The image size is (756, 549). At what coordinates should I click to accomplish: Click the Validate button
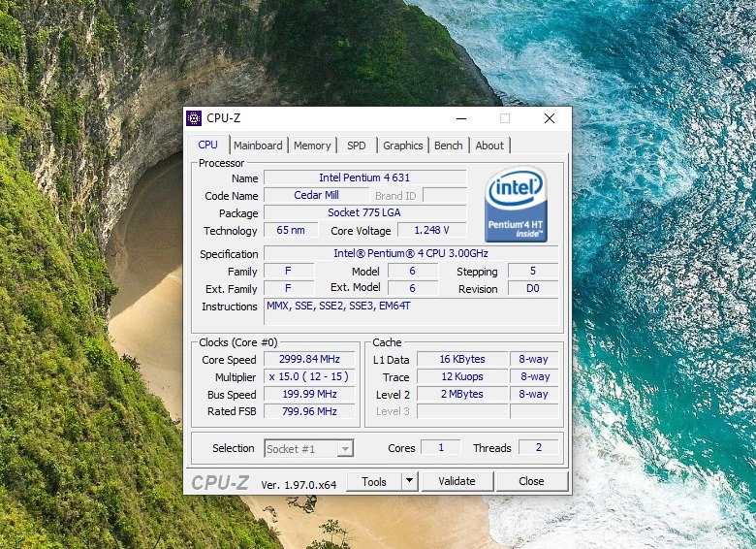457,481
